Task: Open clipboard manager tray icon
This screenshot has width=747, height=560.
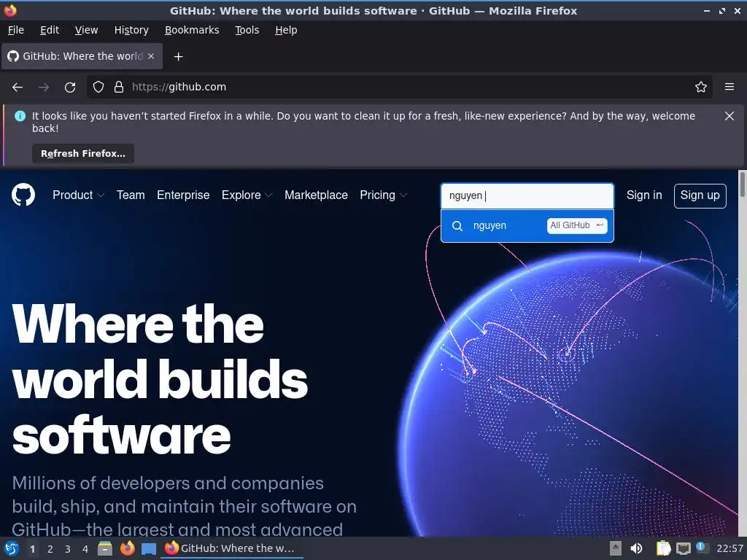Action: tap(663, 548)
